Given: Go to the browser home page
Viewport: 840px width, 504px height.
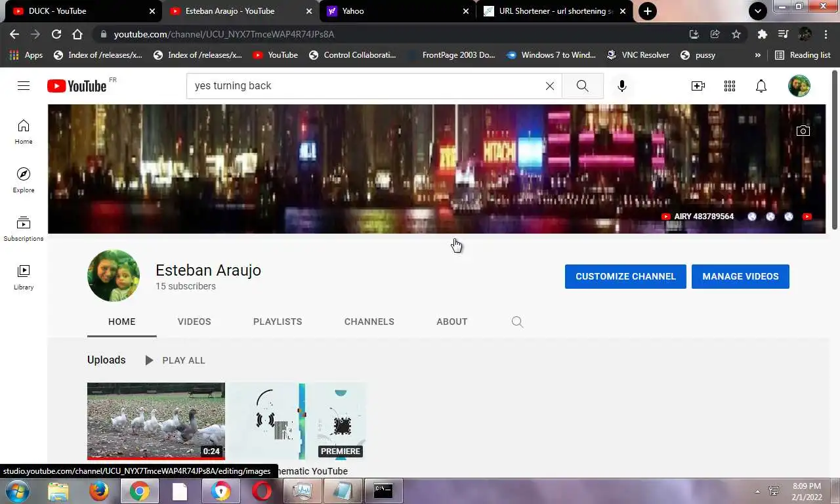Looking at the screenshot, I should click(x=77, y=34).
